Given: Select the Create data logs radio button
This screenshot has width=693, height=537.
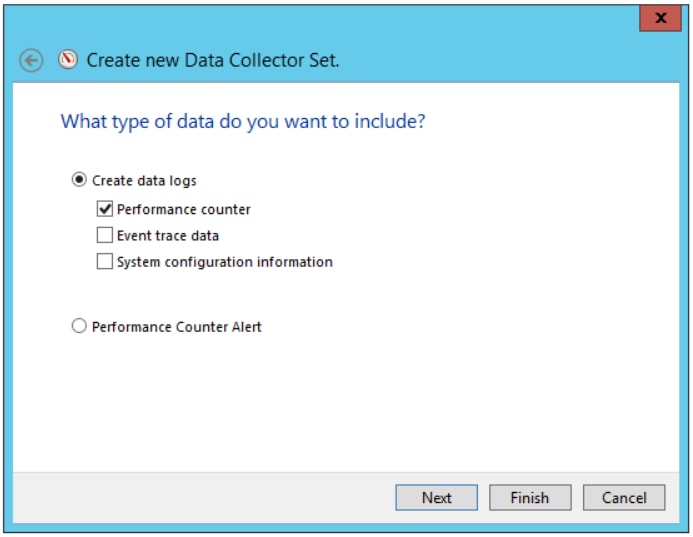Looking at the screenshot, I should (79, 179).
